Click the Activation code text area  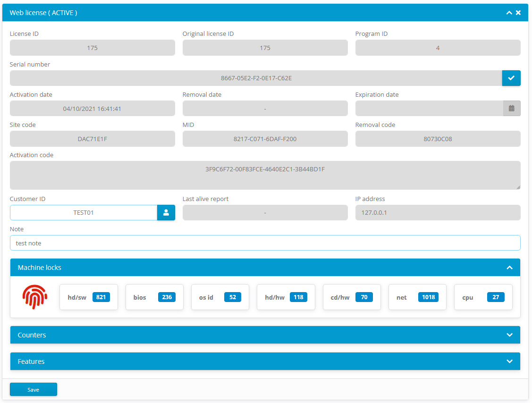pos(265,175)
